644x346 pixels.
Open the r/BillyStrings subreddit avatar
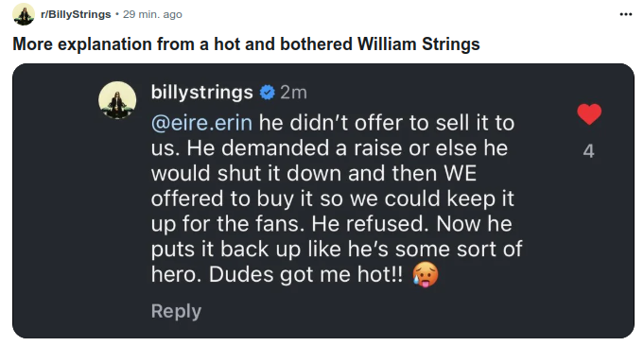click(24, 14)
